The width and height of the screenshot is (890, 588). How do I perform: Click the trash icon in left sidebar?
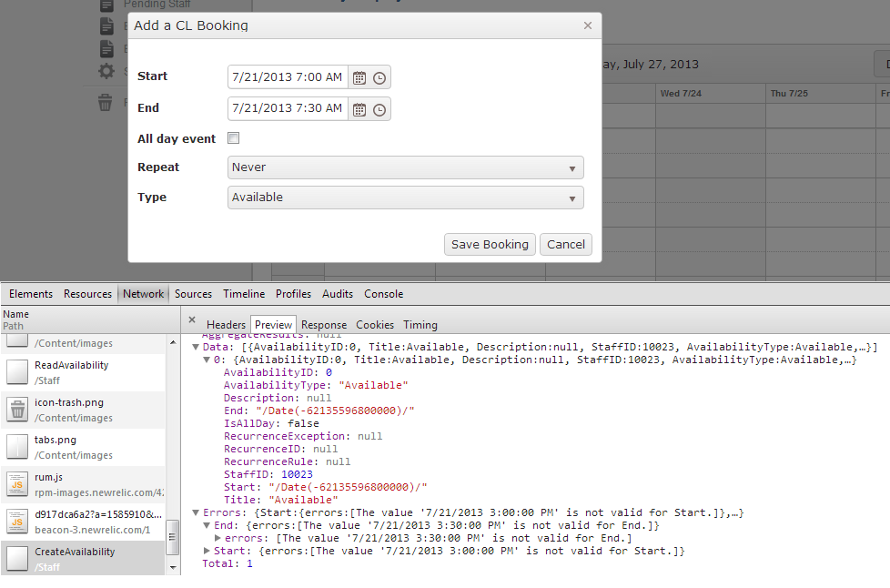pyautogui.click(x=105, y=103)
